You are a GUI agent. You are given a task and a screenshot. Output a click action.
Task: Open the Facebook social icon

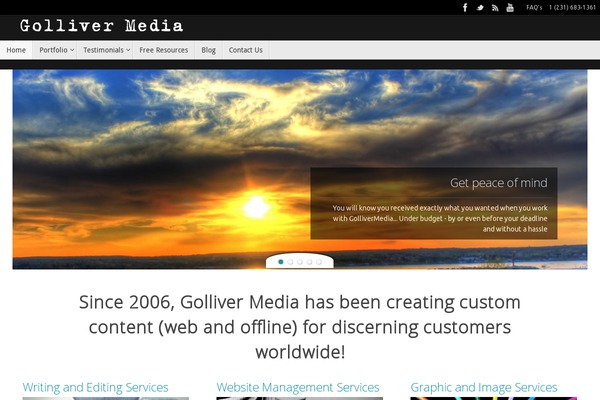[465, 7]
